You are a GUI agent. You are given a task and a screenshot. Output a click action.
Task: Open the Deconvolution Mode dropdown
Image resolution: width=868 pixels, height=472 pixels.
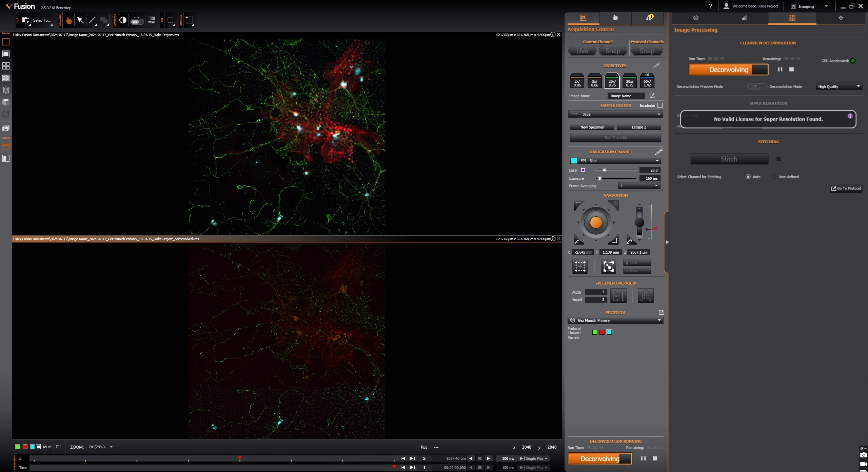tap(839, 86)
